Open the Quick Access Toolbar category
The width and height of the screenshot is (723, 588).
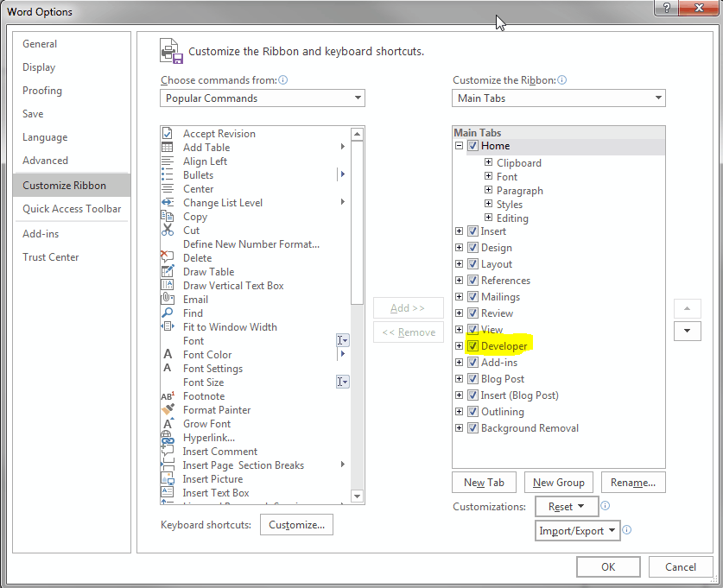72,209
